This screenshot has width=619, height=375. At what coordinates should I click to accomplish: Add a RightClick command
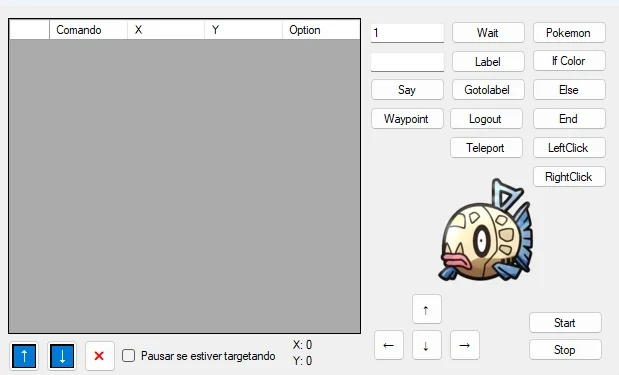pyautogui.click(x=569, y=177)
